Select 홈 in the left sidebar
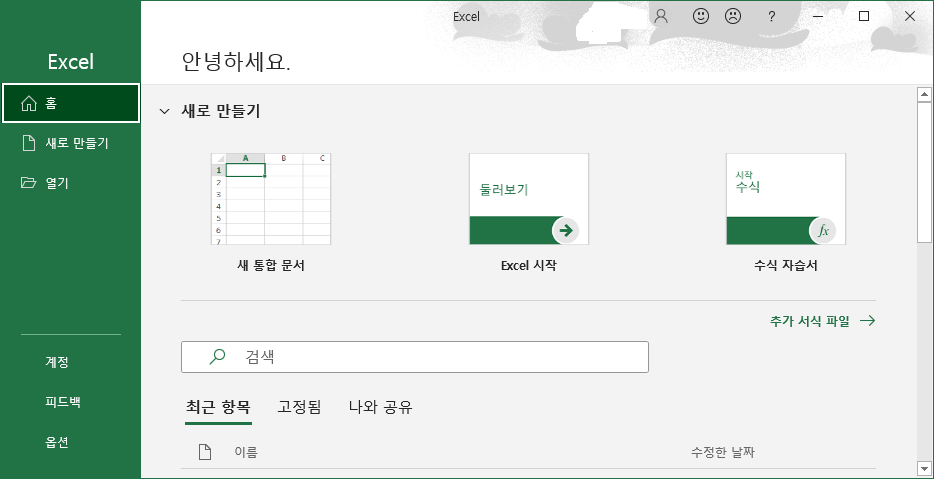 [x=71, y=104]
